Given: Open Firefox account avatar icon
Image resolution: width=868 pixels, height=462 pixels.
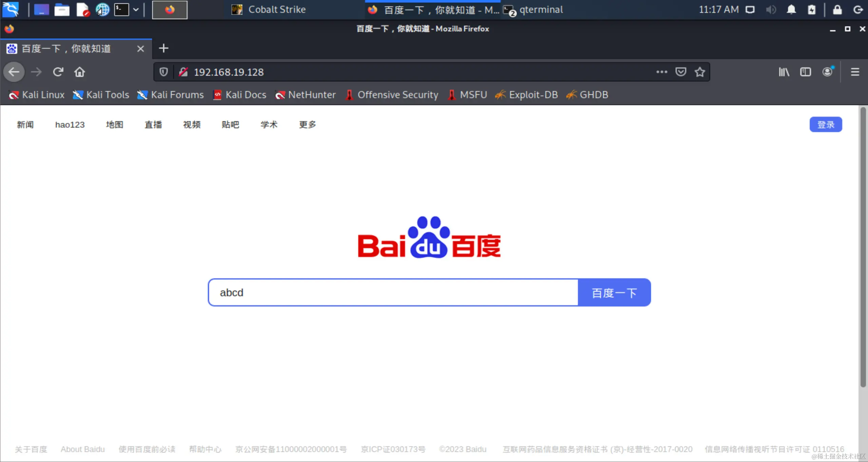Looking at the screenshot, I should click(827, 72).
